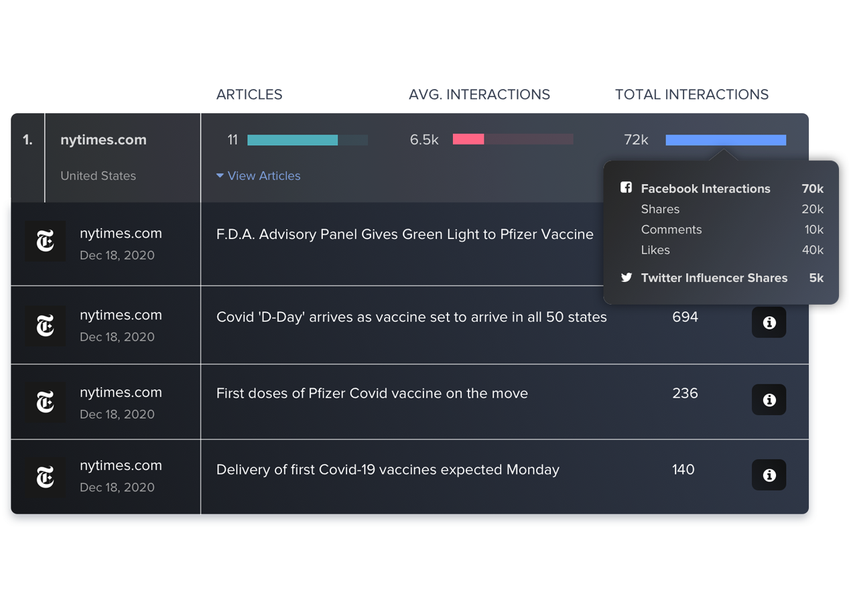
Task: Select the nytimes.com publisher name in row 1
Action: click(103, 140)
